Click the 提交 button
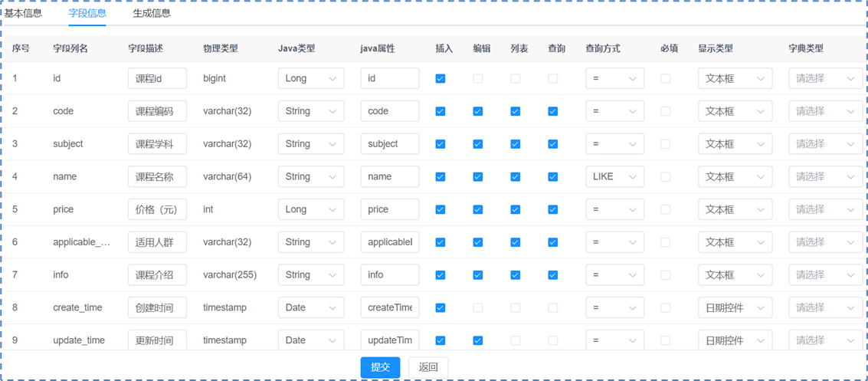 coord(380,367)
